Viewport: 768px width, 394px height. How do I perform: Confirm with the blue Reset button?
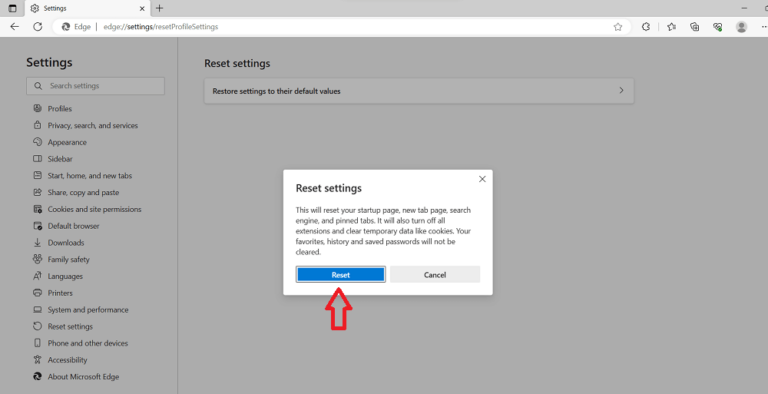[x=340, y=274]
